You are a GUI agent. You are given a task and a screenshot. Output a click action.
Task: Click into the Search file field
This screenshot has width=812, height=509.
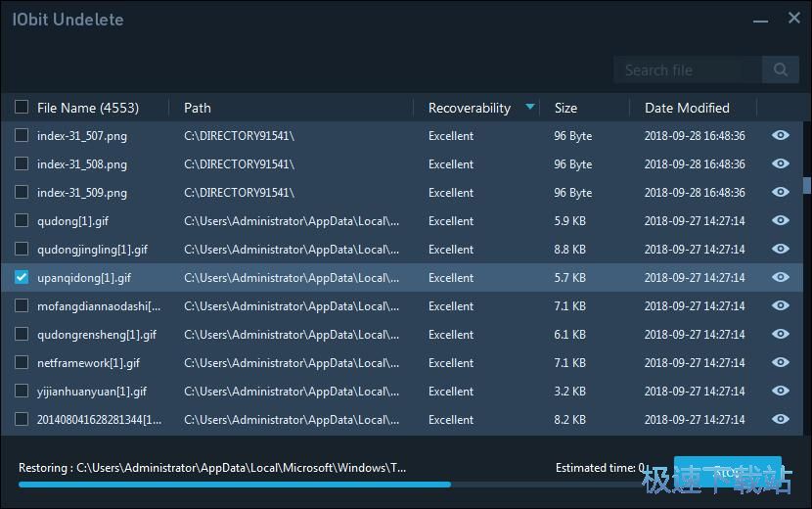(x=688, y=69)
